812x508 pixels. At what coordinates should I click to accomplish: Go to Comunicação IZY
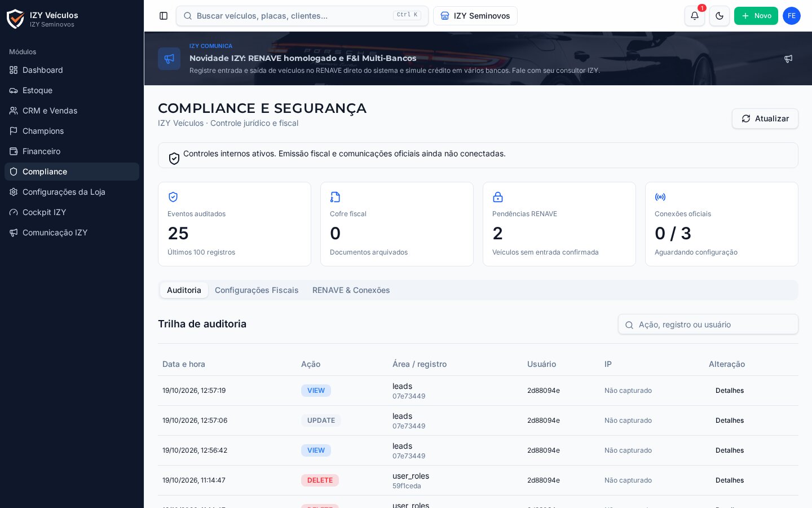[72, 233]
